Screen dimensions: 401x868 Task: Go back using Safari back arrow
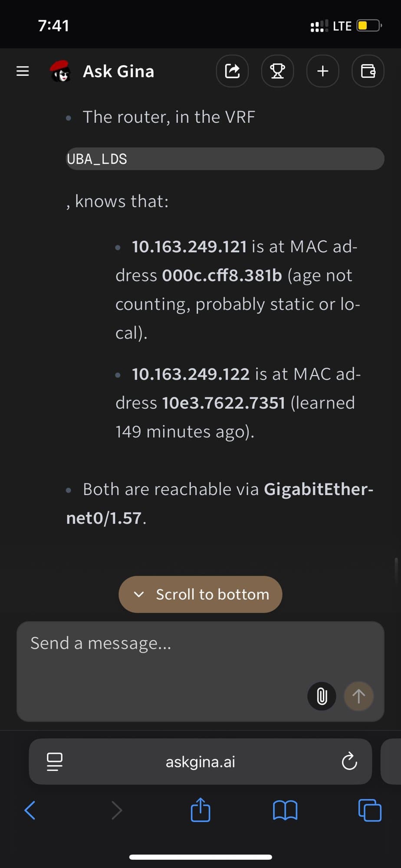coord(30,810)
